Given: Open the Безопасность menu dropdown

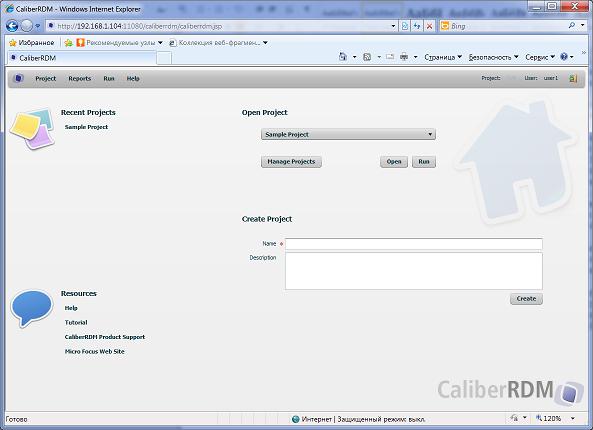Looking at the screenshot, I should 493,57.
